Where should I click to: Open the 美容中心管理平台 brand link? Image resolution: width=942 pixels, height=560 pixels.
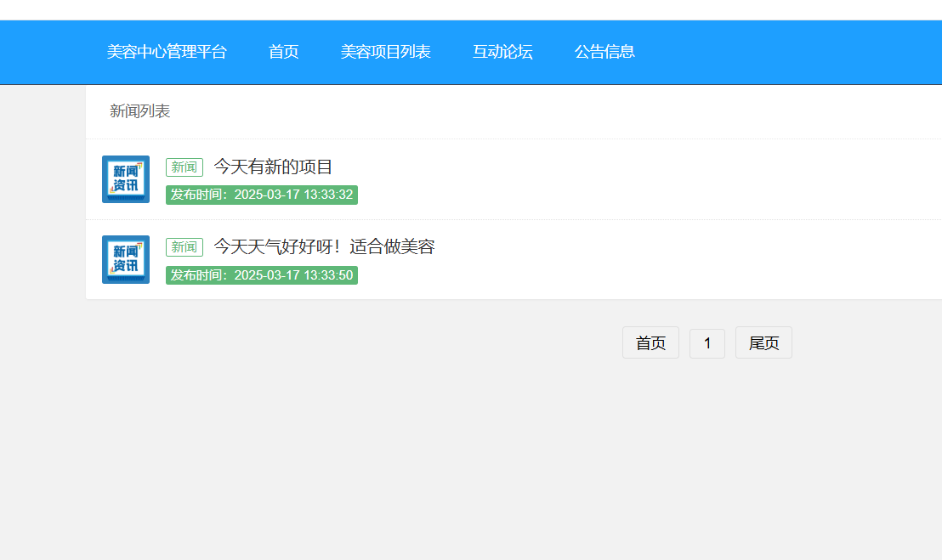click(x=167, y=52)
